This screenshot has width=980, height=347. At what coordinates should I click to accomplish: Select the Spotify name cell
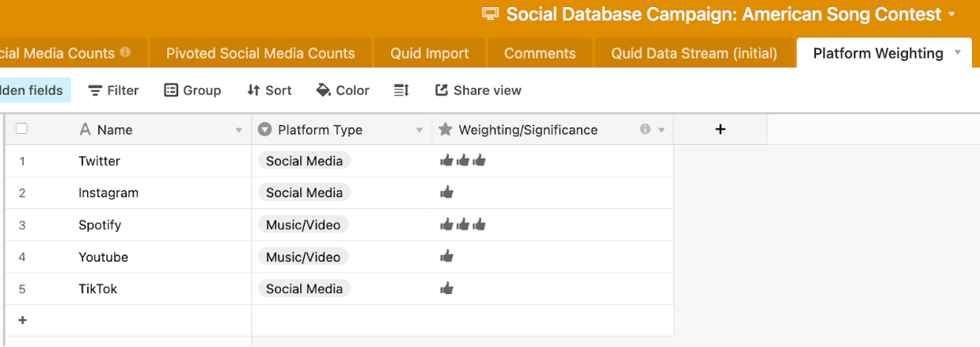point(163,225)
